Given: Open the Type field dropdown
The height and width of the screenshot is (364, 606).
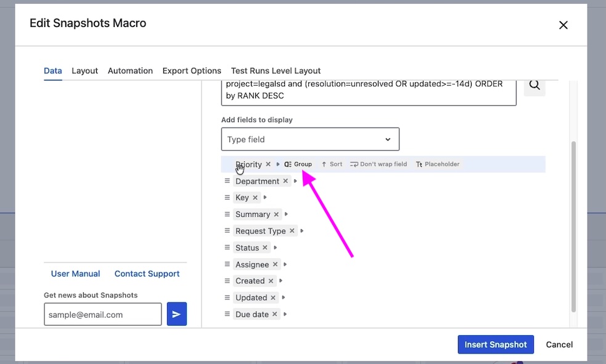Looking at the screenshot, I should (x=310, y=139).
